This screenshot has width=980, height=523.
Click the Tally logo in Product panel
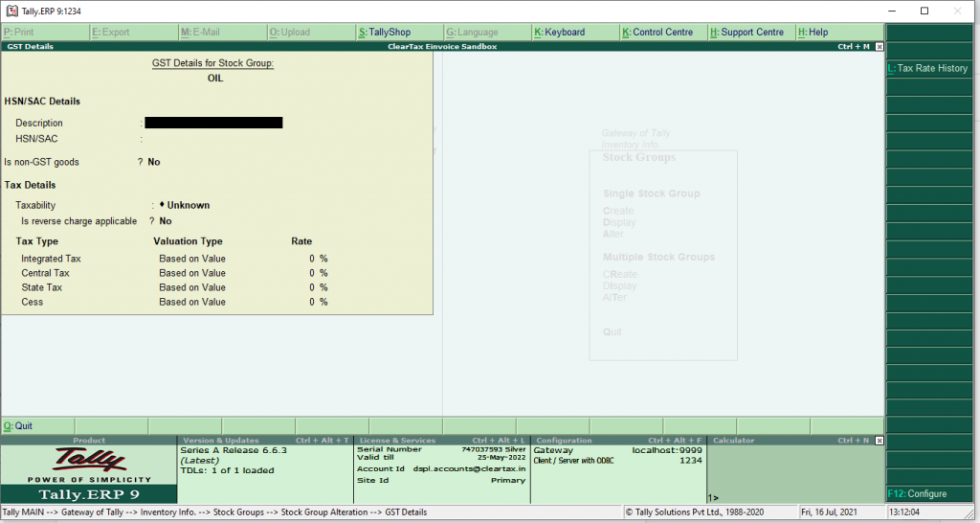89,461
